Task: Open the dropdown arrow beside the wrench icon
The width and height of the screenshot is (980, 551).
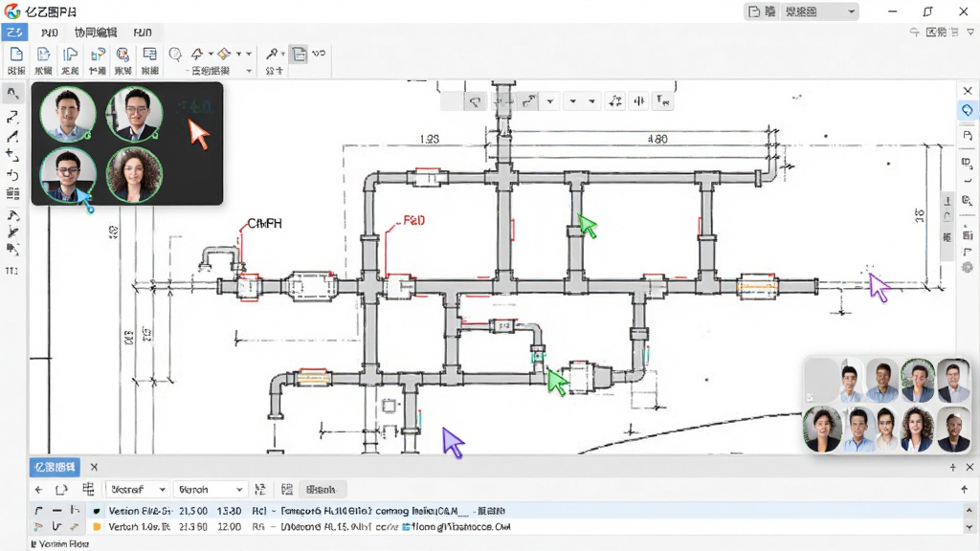Action: (282, 54)
